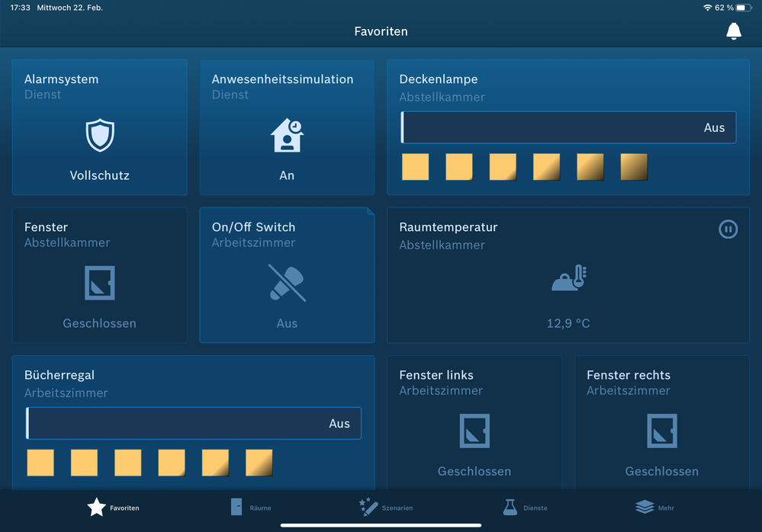
Task: Click the pause icon on Raumtemperatur tile
Action: point(728,229)
